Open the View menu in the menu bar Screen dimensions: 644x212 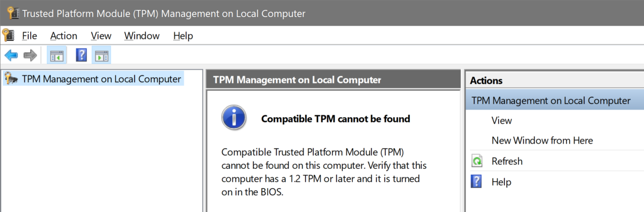tap(101, 36)
